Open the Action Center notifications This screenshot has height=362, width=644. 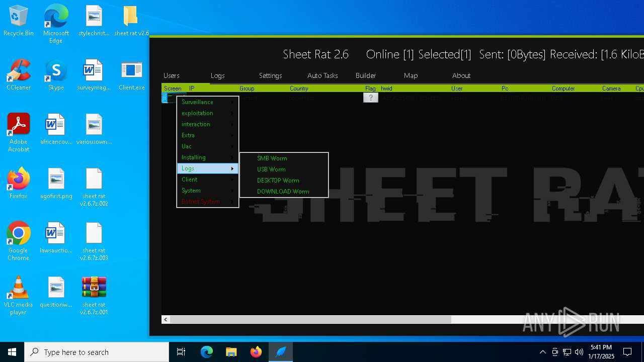pos(627,352)
